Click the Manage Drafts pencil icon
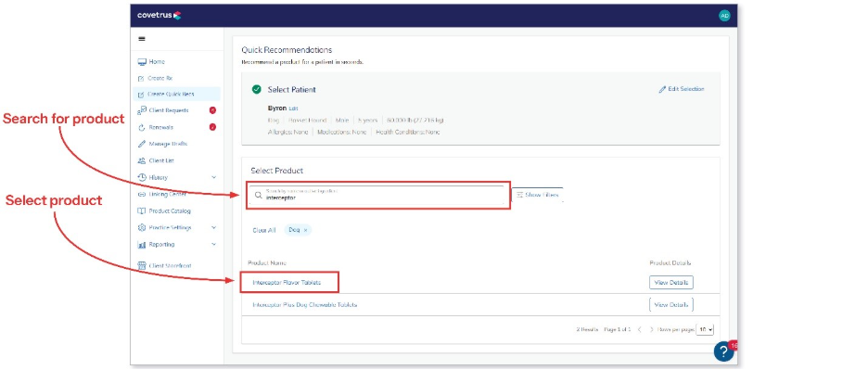This screenshot has width=868, height=370. (142, 144)
